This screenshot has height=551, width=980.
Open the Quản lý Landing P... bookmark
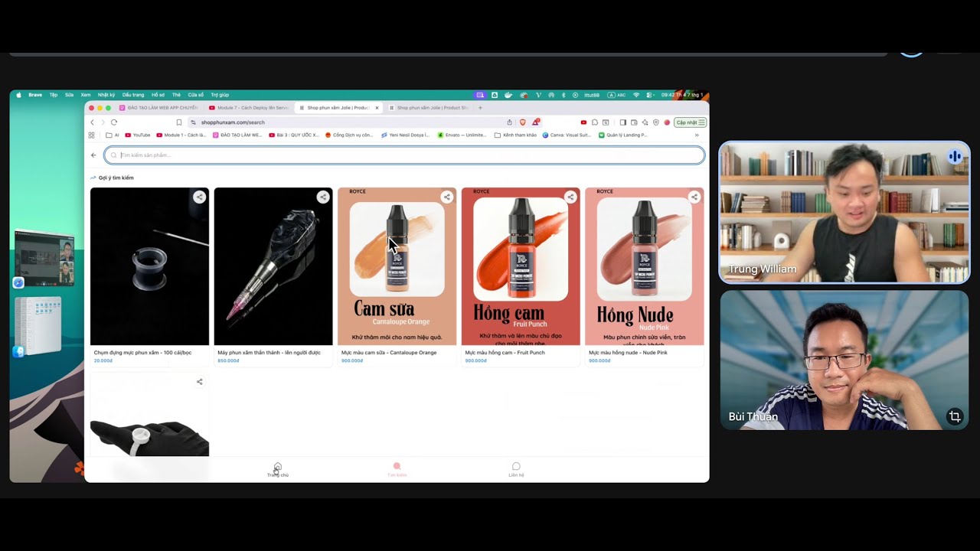622,135
